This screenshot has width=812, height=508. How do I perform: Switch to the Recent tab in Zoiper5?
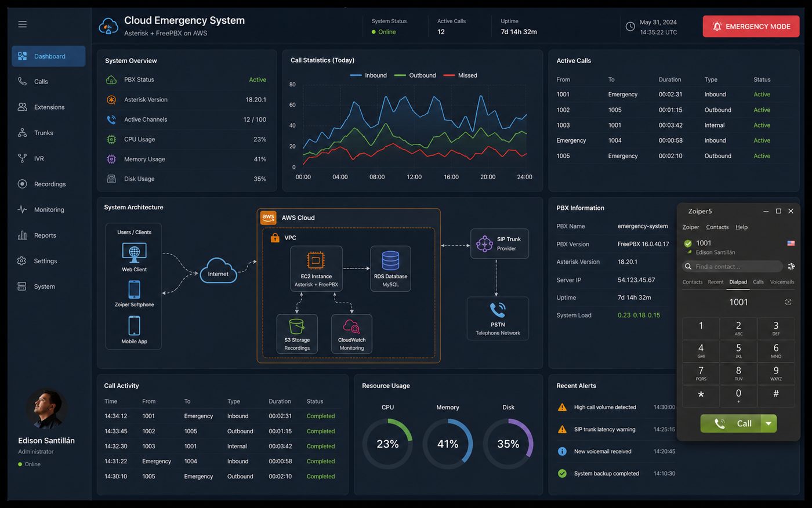(716, 282)
